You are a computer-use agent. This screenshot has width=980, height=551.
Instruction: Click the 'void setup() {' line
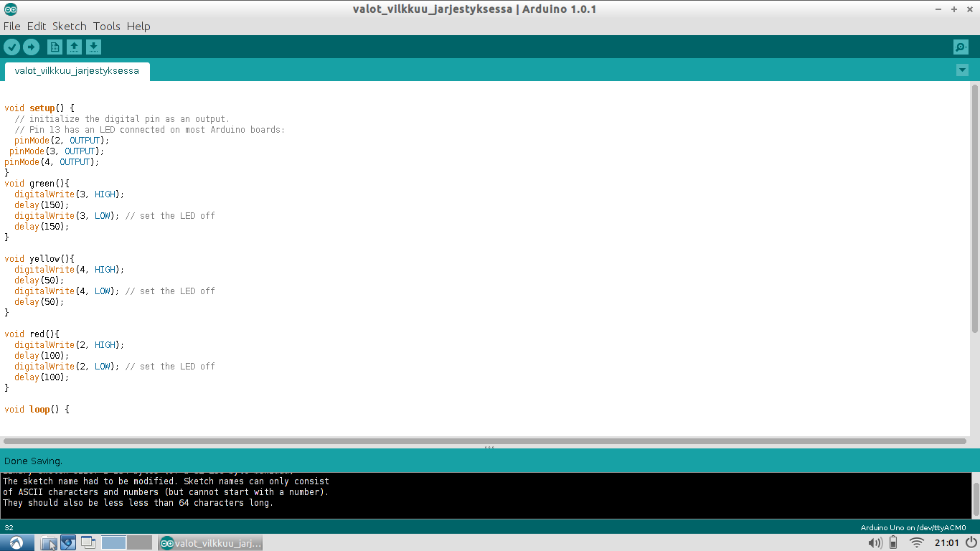pyautogui.click(x=39, y=108)
